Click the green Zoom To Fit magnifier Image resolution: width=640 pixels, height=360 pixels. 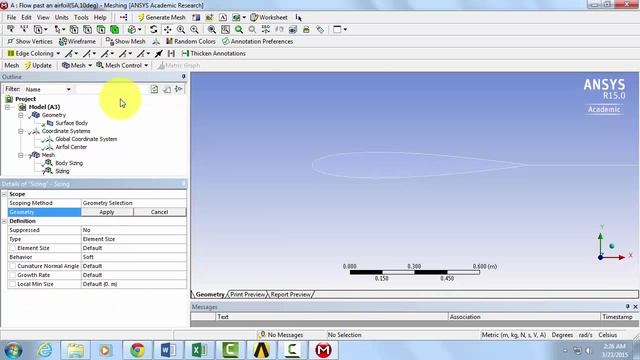pos(239,29)
